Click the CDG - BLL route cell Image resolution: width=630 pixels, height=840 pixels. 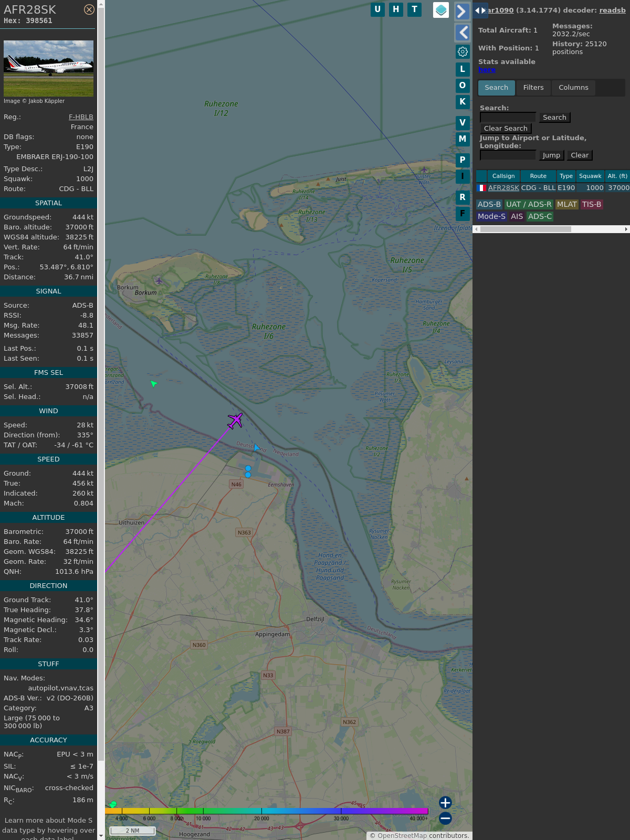(x=538, y=188)
